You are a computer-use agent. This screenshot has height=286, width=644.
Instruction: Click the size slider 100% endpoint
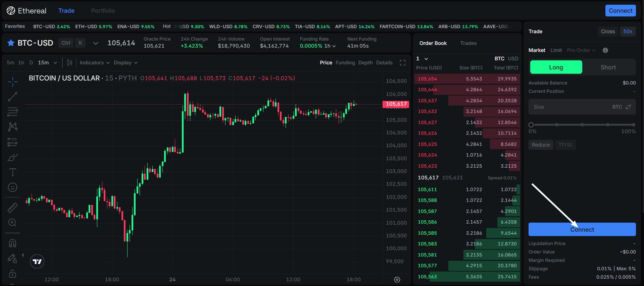pos(633,125)
